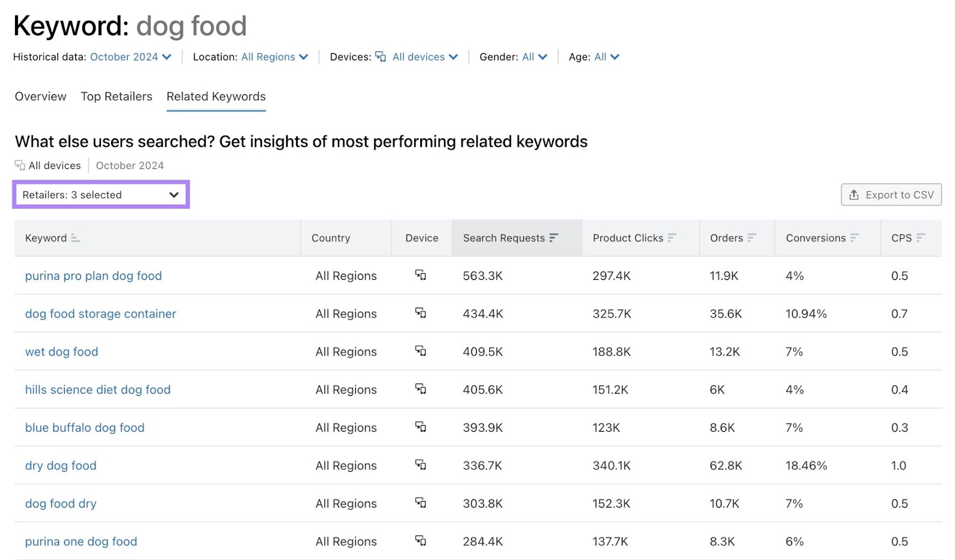
Task: Click the device icon for wet dog food
Action: (x=421, y=351)
